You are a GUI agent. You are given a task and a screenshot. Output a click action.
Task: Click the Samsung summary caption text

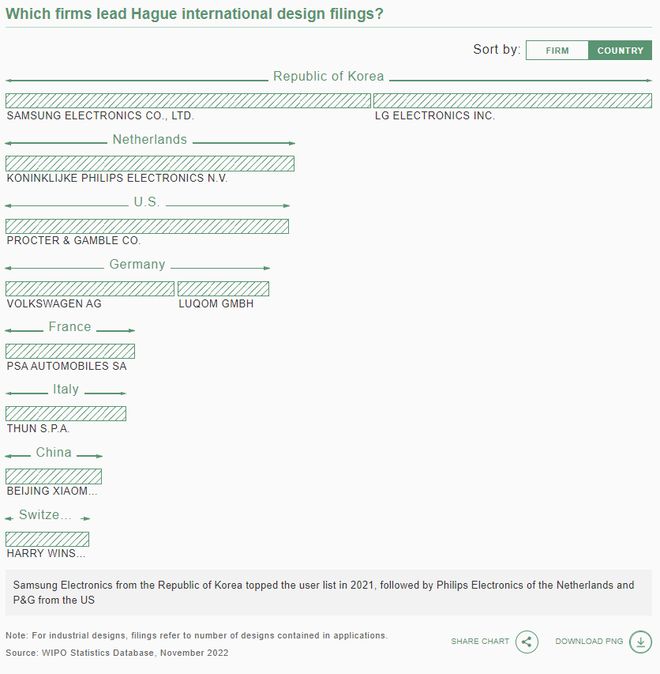pyautogui.click(x=323, y=592)
